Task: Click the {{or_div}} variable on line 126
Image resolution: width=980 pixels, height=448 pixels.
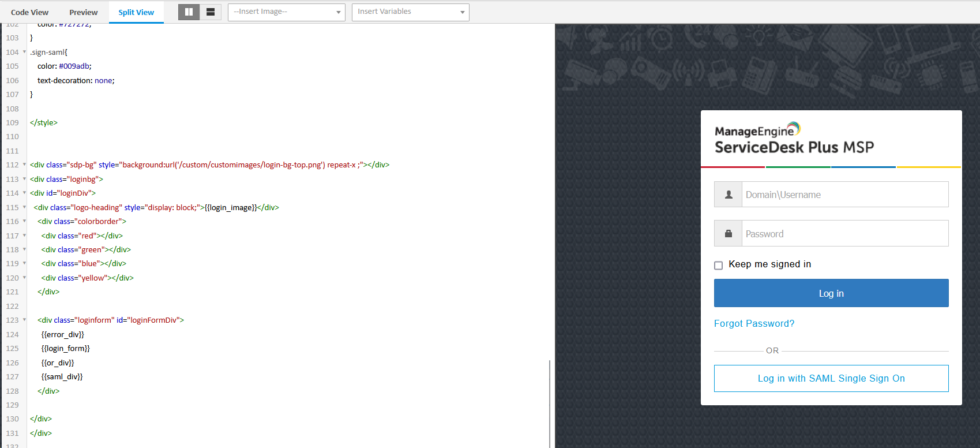Action: point(58,363)
